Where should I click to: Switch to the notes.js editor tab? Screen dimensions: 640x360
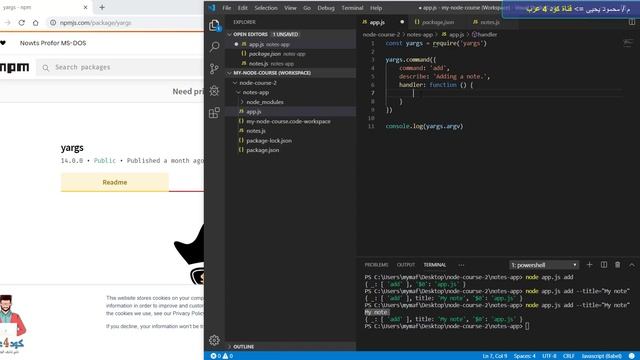(x=489, y=22)
